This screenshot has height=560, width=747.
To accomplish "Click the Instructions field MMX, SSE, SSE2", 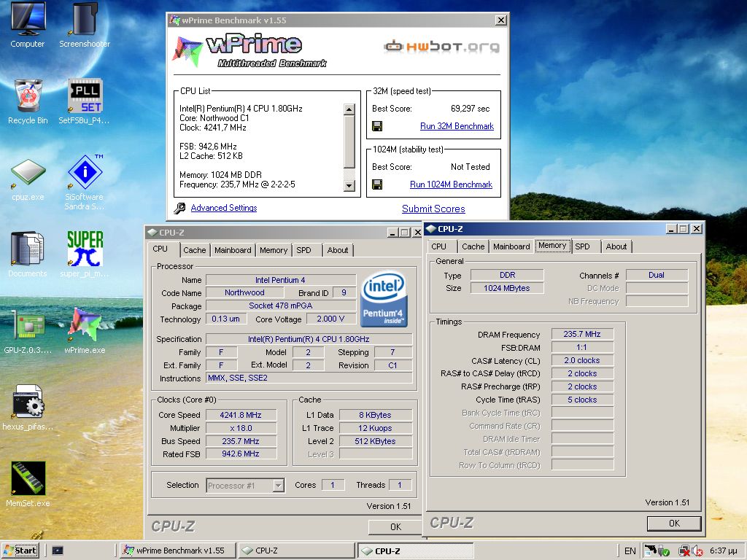I will 309,378.
